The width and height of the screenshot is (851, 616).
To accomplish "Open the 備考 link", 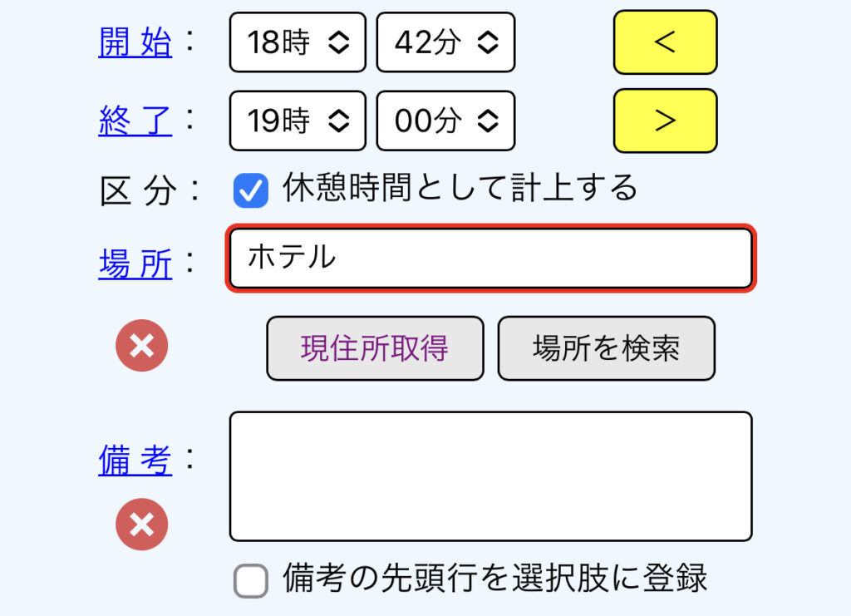I will 135,461.
